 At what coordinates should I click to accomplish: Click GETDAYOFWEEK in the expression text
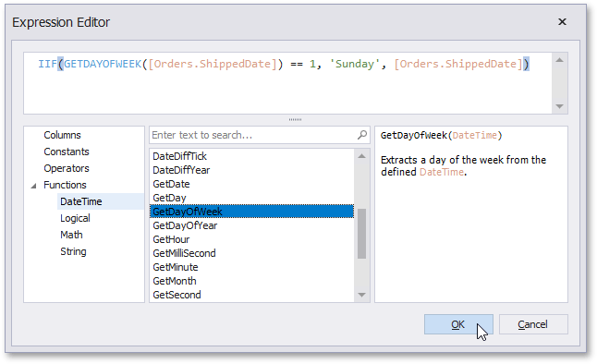point(103,64)
